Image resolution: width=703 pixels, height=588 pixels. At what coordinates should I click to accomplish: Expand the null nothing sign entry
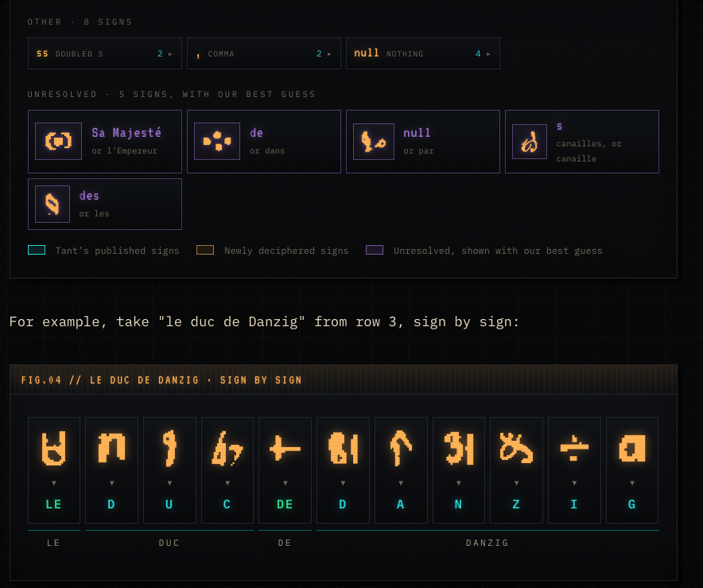423,53
